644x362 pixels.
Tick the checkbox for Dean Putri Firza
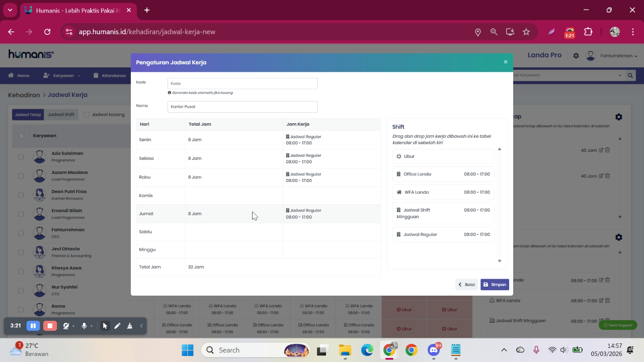click(21, 195)
